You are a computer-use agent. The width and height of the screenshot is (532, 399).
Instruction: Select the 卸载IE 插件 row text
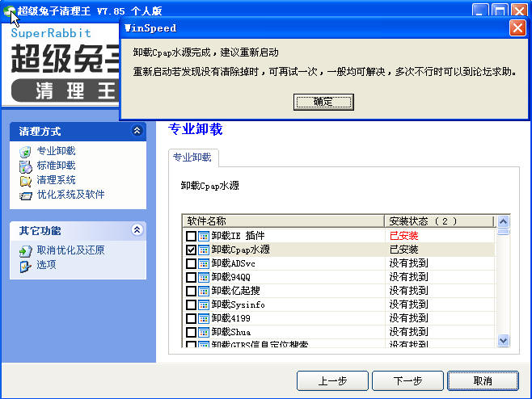click(238, 236)
